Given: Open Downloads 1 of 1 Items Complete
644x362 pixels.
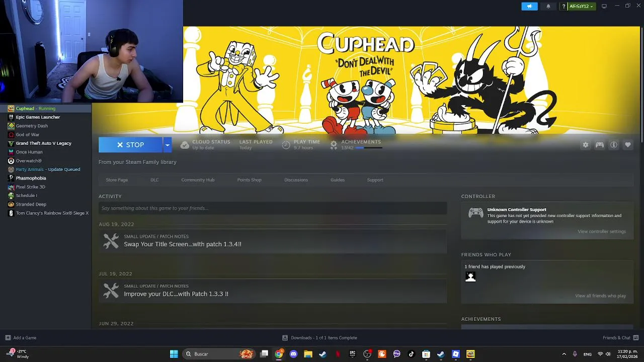Looking at the screenshot, I should [319, 338].
